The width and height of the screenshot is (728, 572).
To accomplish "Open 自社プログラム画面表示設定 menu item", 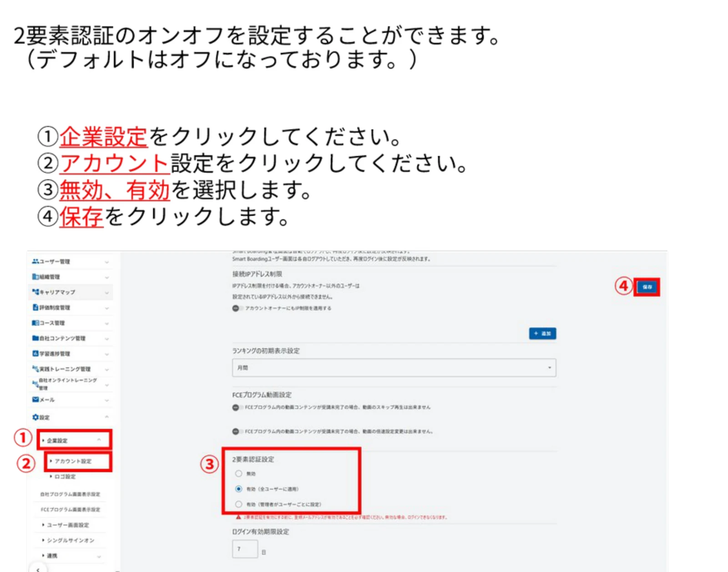I will click(70, 494).
